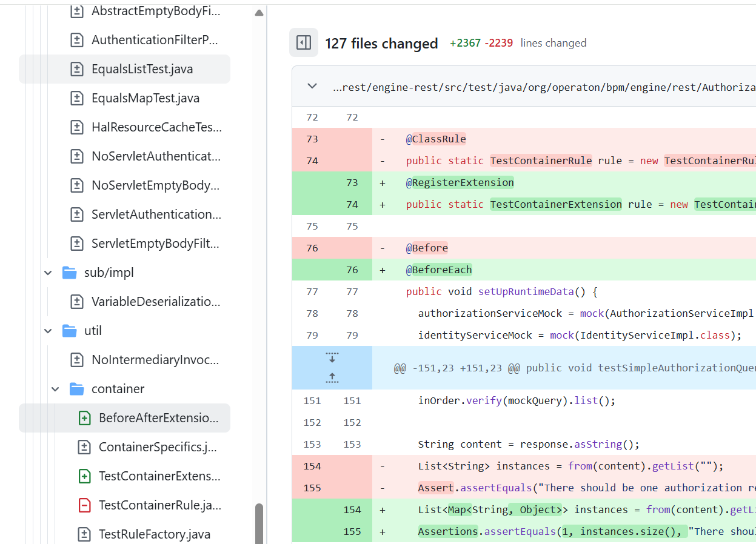Screen dimensions: 756x544
Task: Collapse the sub/impl folder
Action: (49, 273)
